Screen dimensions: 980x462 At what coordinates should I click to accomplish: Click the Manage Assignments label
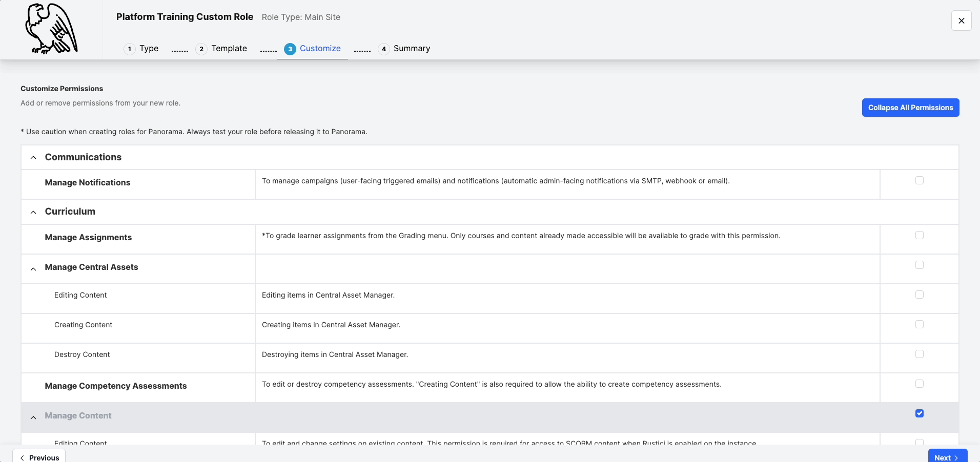tap(88, 237)
